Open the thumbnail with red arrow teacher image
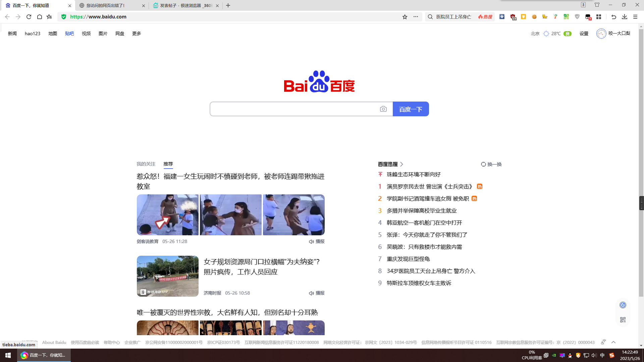644x362 pixels. (168, 215)
